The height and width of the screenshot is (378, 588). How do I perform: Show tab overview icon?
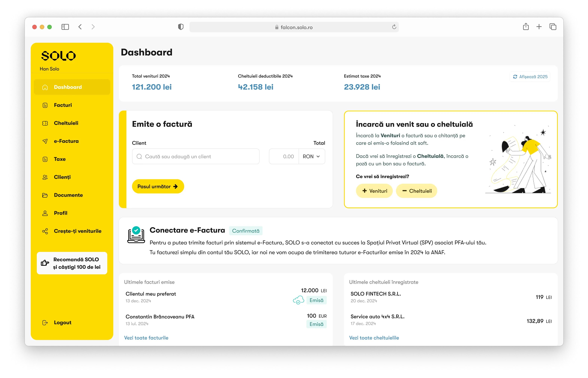[x=553, y=27]
